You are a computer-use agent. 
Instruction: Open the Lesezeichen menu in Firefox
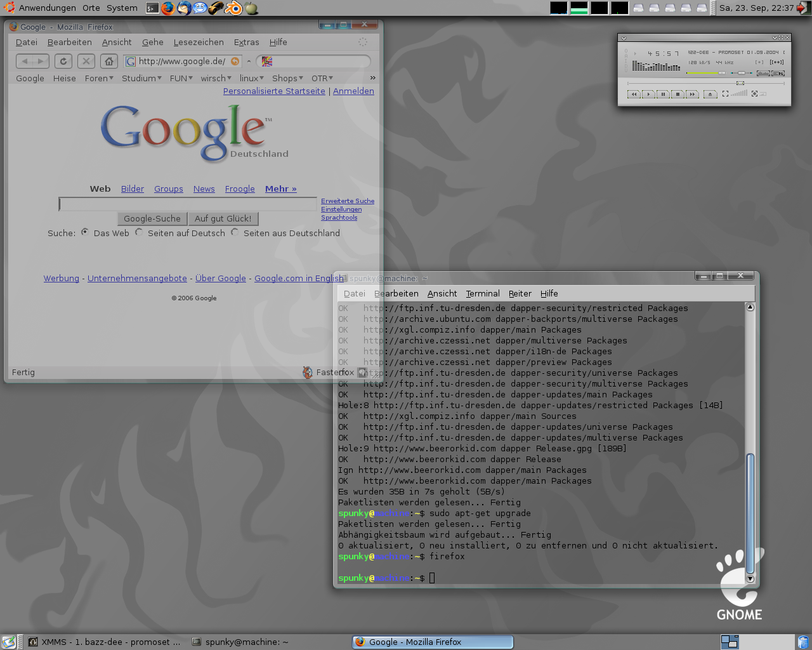point(199,42)
